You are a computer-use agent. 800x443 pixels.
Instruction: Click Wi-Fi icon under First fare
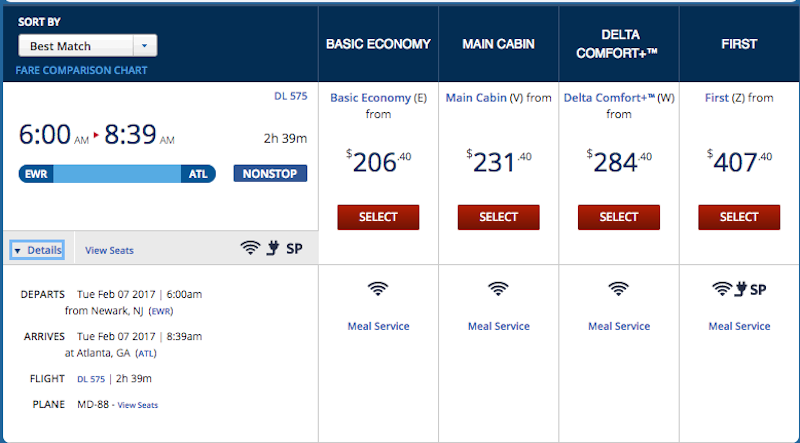pyautogui.click(x=722, y=289)
